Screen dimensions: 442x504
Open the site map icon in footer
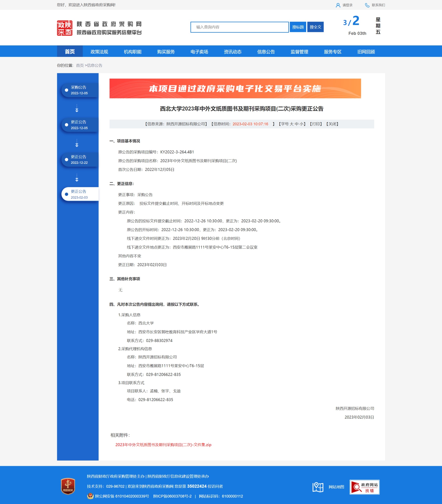click(x=318, y=487)
